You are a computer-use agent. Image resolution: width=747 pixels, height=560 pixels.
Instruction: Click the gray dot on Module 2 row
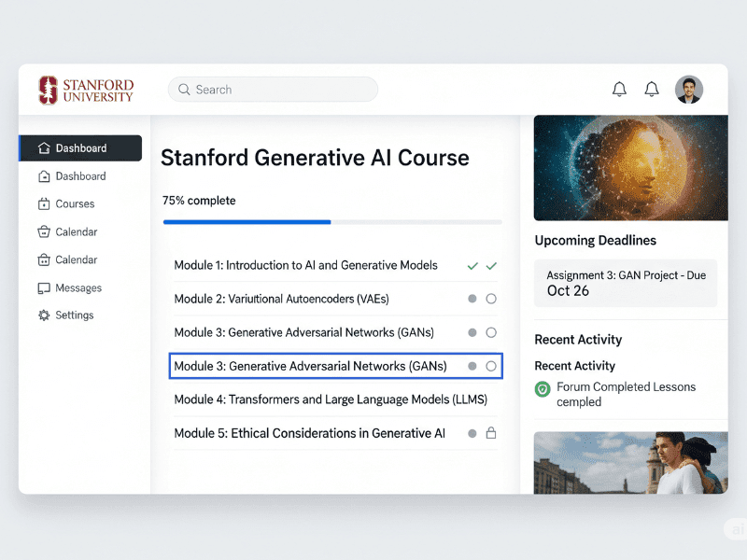pos(472,299)
